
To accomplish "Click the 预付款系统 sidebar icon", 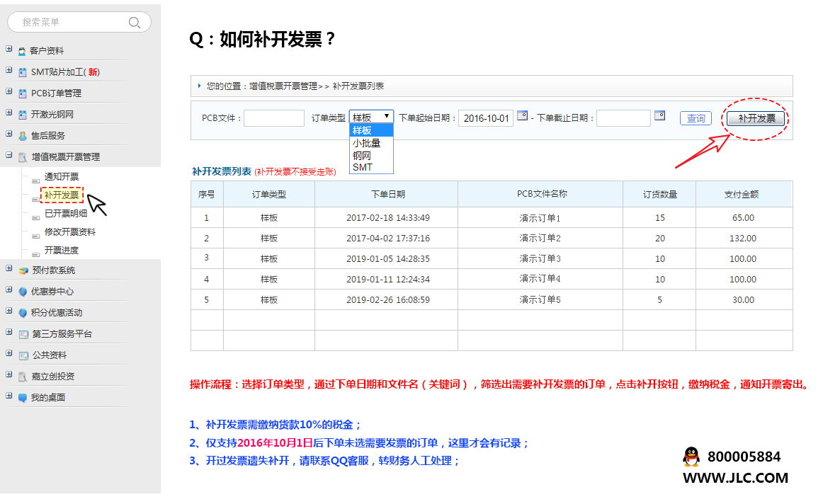I will (23, 270).
